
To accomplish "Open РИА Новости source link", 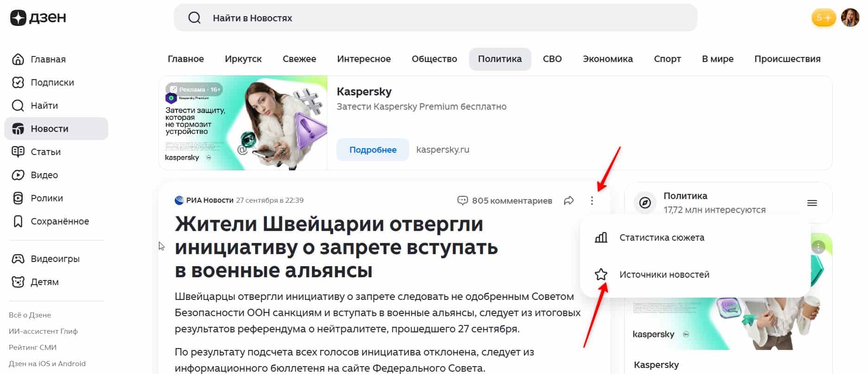I will 204,200.
